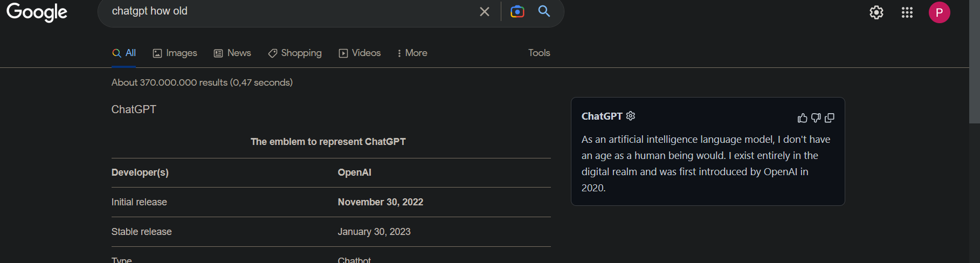Go to the Google homepage logo
Screen dimensions: 980x263
pyautogui.click(x=37, y=12)
